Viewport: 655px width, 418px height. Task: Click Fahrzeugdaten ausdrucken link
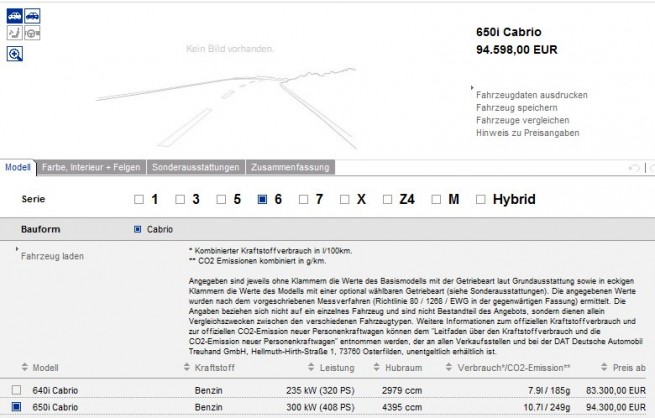click(531, 95)
